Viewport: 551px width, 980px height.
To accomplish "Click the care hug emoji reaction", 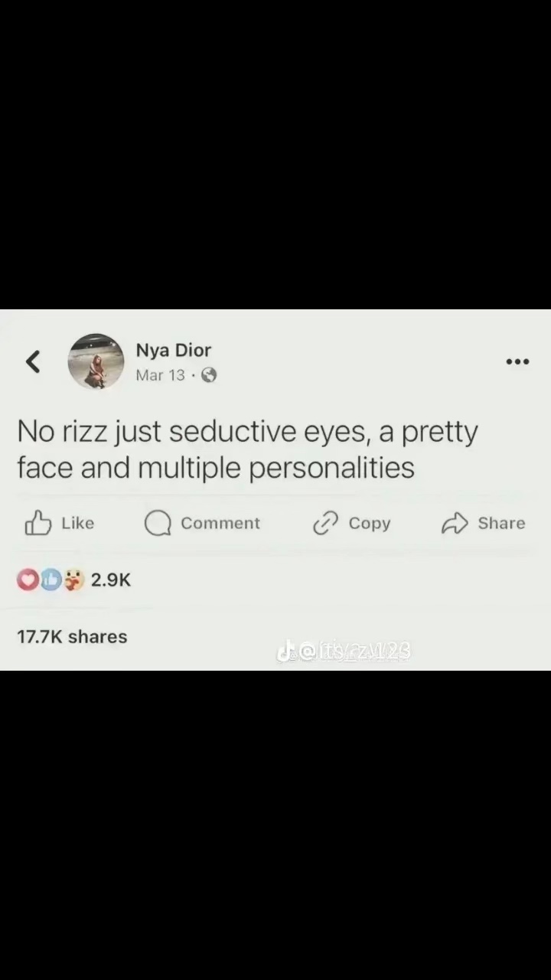I will tap(73, 580).
